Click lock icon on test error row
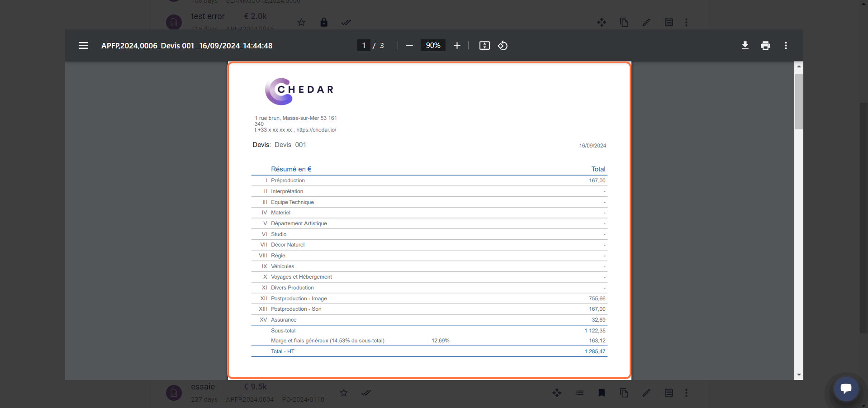This screenshot has height=408, width=868. tap(324, 22)
